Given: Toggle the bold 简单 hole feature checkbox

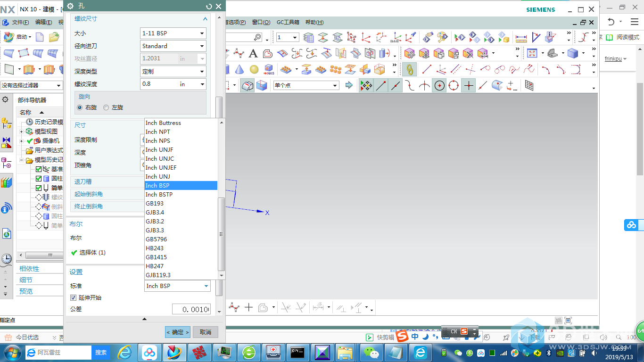Looking at the screenshot, I should click(x=39, y=188).
